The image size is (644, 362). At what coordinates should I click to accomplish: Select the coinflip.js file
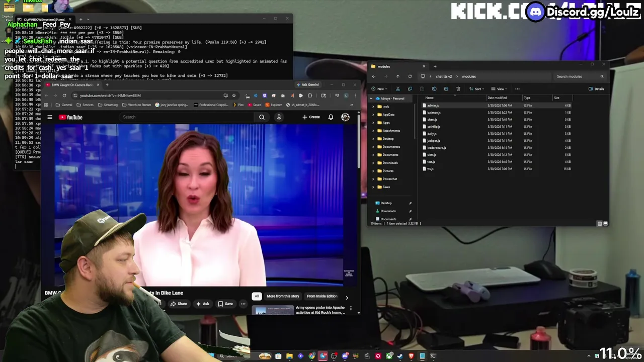(x=433, y=127)
